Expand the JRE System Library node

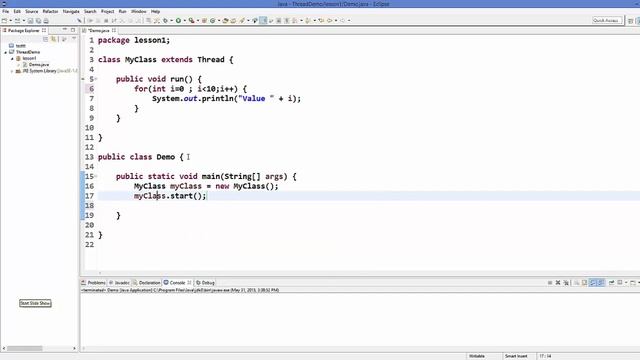point(12,71)
